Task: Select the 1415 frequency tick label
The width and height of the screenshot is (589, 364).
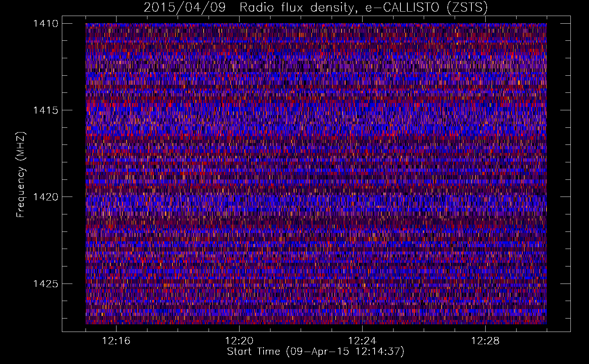Action: click(46, 110)
